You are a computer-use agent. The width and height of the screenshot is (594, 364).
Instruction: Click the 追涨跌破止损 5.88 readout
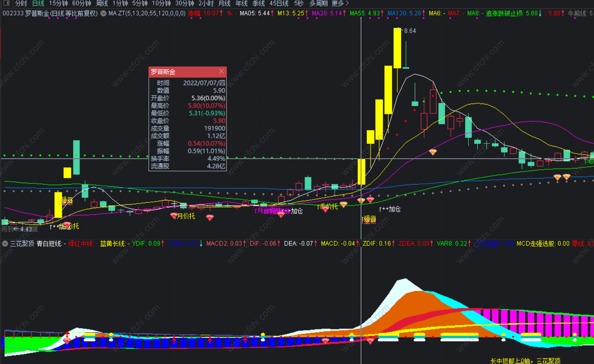(514, 13)
